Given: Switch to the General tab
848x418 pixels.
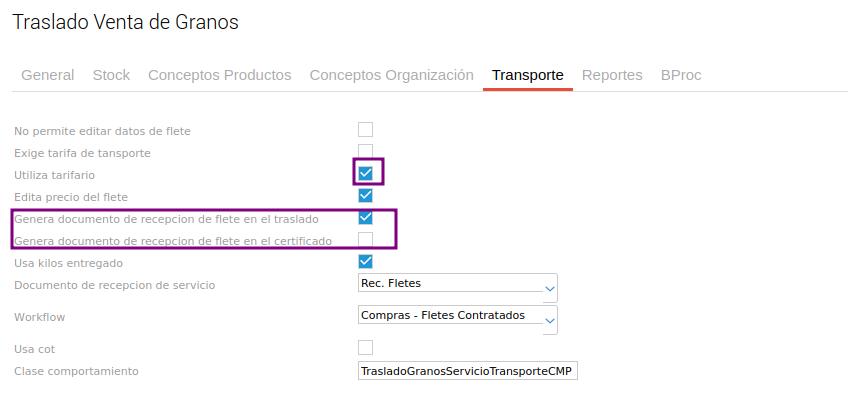Looking at the screenshot, I should (48, 75).
